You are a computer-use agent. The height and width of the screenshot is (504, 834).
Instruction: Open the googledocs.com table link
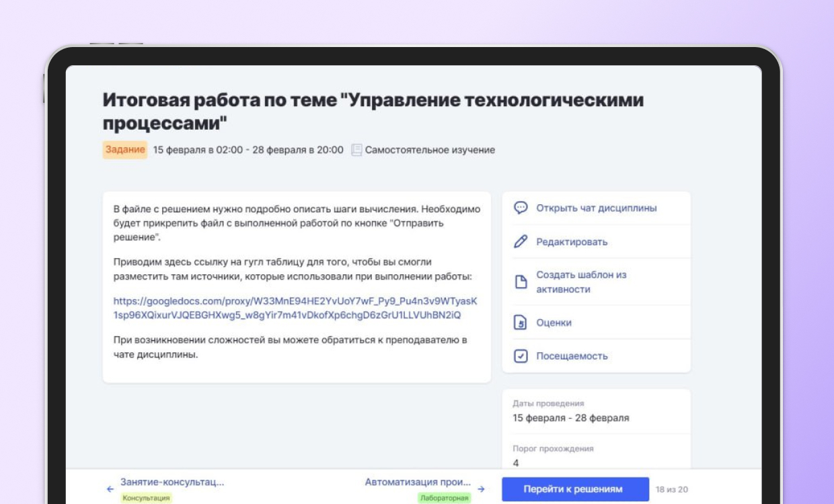[295, 308]
